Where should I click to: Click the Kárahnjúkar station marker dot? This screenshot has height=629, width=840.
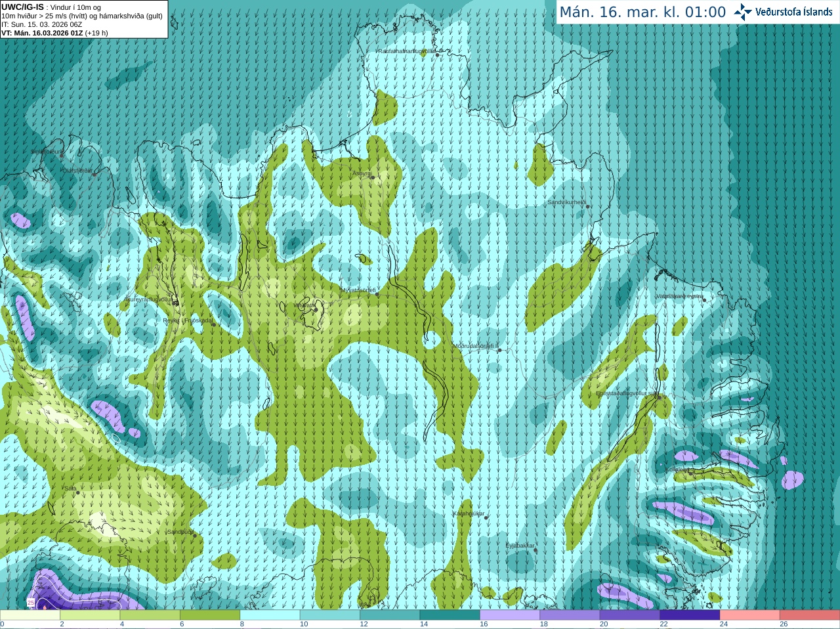pyautogui.click(x=486, y=518)
